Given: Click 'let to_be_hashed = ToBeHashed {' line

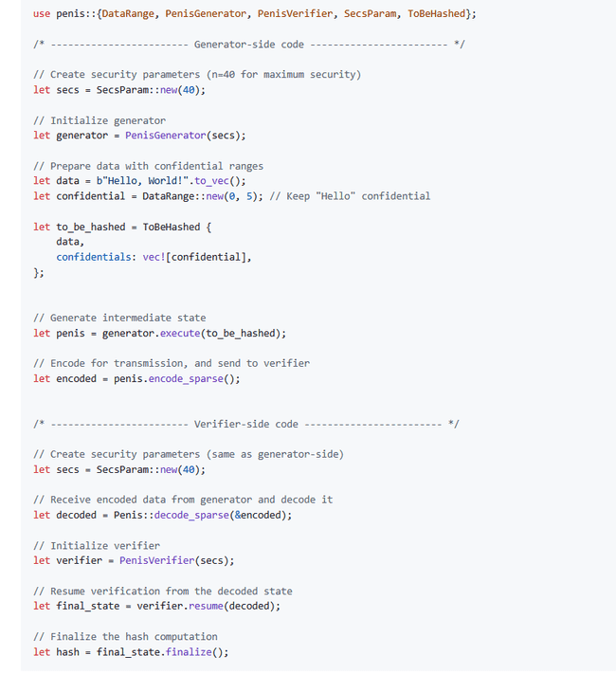Looking at the screenshot, I should 122,227.
